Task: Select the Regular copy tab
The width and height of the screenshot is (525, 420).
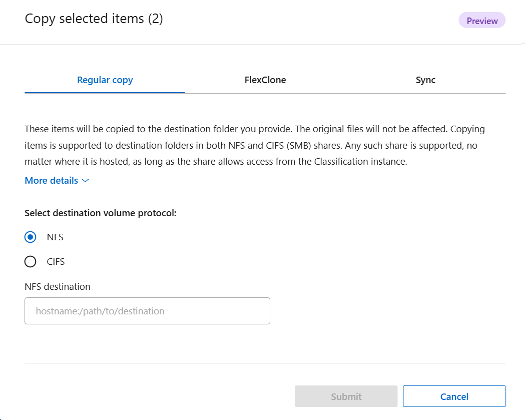Action: click(x=105, y=80)
